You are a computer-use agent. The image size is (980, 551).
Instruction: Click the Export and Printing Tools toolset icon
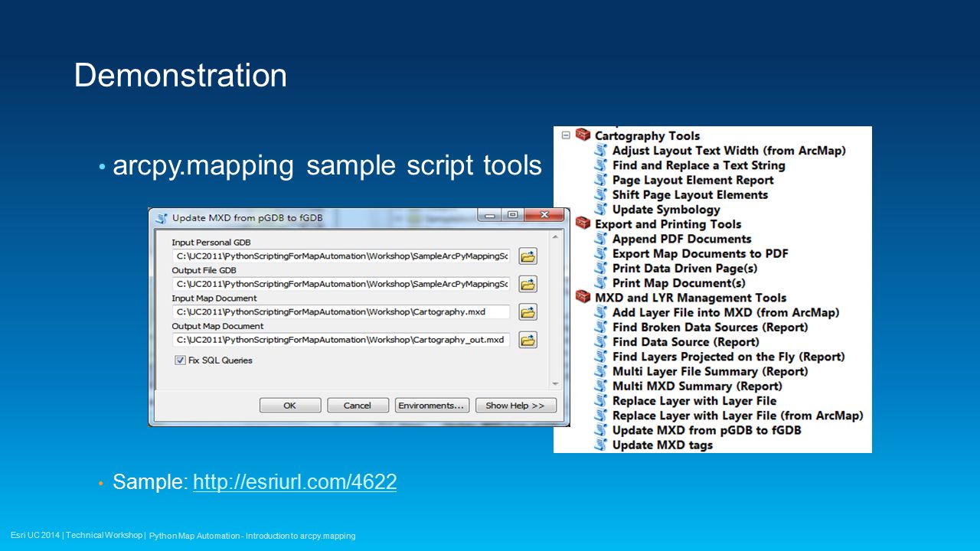coord(583,223)
